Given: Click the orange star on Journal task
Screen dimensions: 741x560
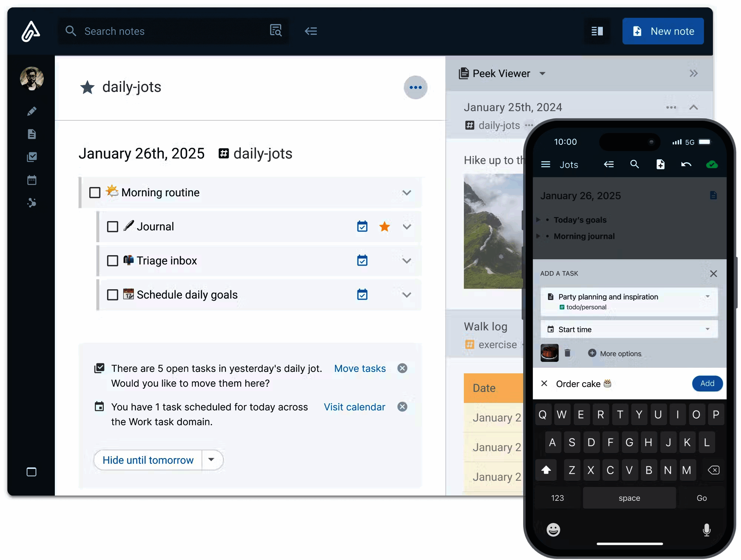Looking at the screenshot, I should coord(385,226).
